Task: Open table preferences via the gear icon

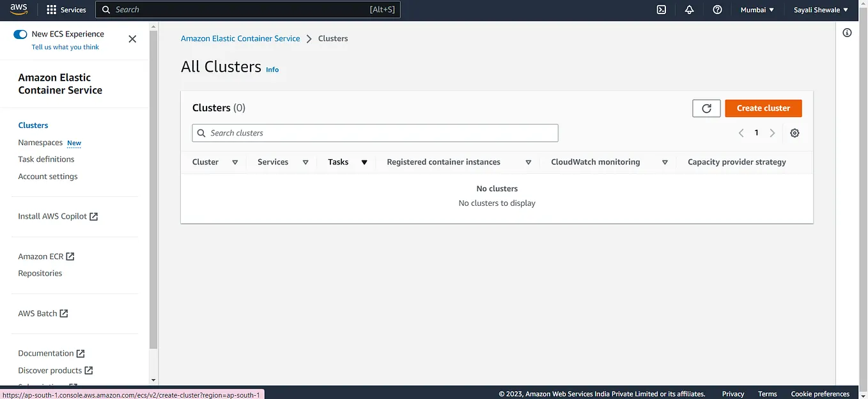Action: coord(794,132)
